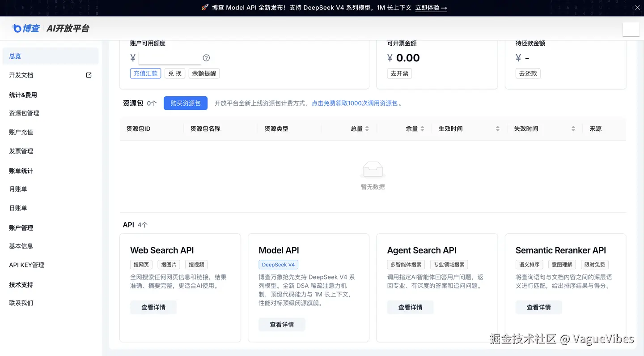Sort the table by 总量 column
644x356 pixels.
367,129
